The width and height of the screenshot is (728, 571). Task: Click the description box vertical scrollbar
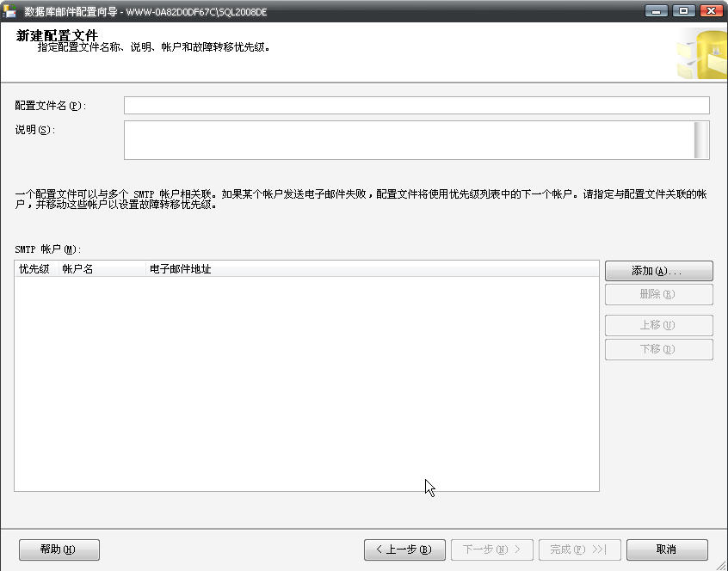pyautogui.click(x=701, y=140)
